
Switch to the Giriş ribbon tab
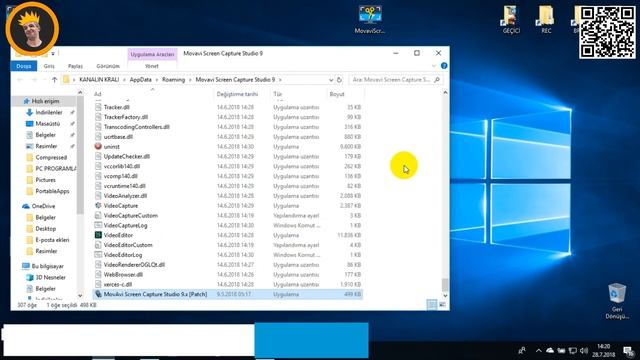click(49, 66)
